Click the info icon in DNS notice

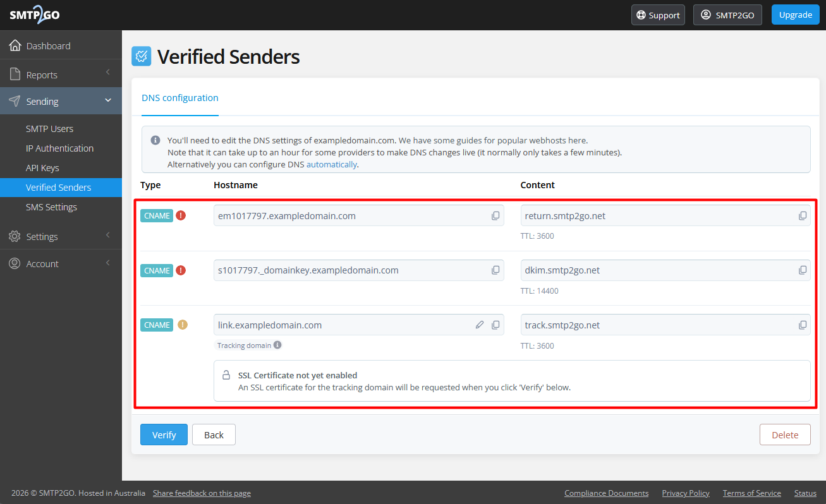[155, 140]
